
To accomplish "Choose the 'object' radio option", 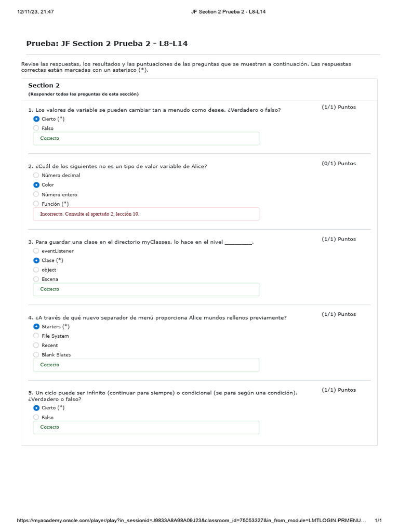I will pyautogui.click(x=36, y=270).
